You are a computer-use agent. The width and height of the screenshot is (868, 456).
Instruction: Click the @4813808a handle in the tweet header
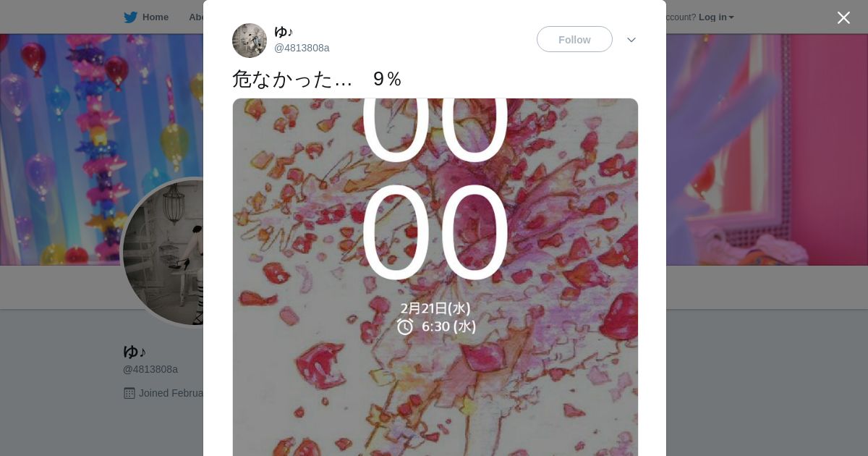pos(302,48)
